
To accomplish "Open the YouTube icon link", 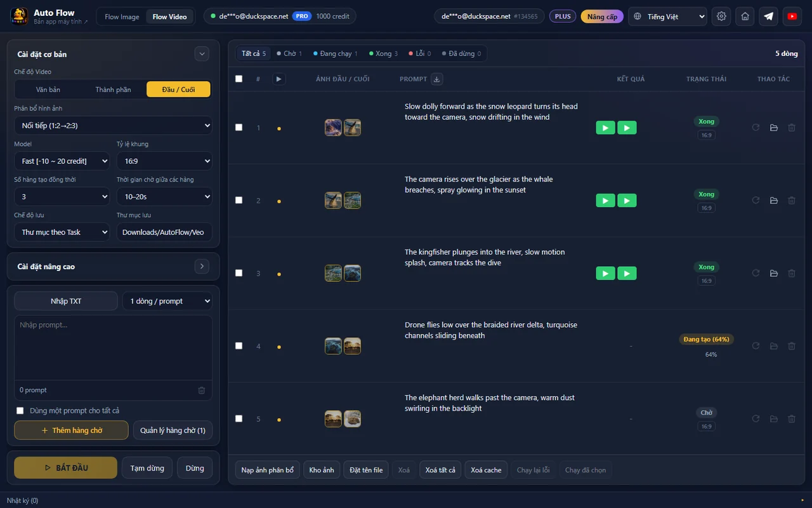I will pos(792,17).
